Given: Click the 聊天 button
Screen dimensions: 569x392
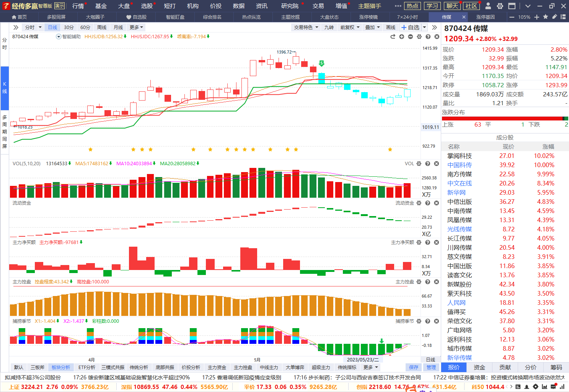Looking at the screenshot, I should (x=452, y=6).
